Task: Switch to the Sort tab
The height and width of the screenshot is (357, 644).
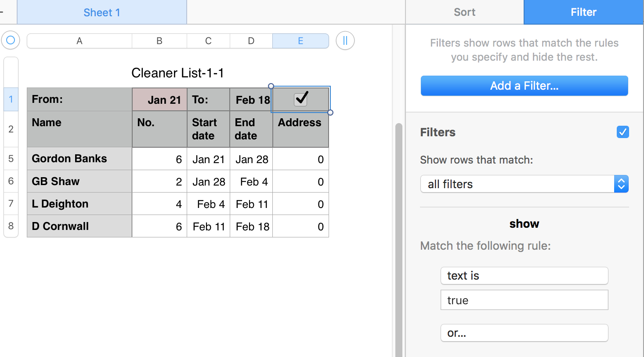Action: [x=464, y=12]
